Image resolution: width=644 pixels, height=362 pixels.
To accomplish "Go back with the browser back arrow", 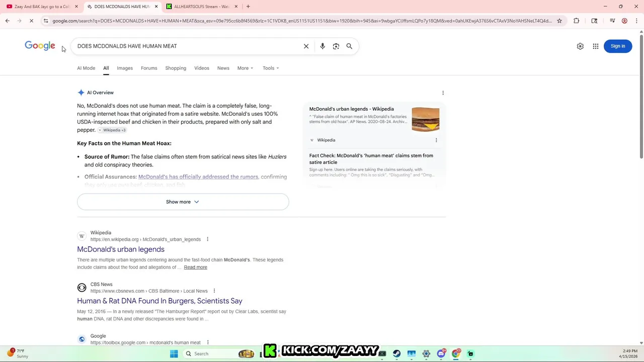I will pyautogui.click(x=7, y=21).
